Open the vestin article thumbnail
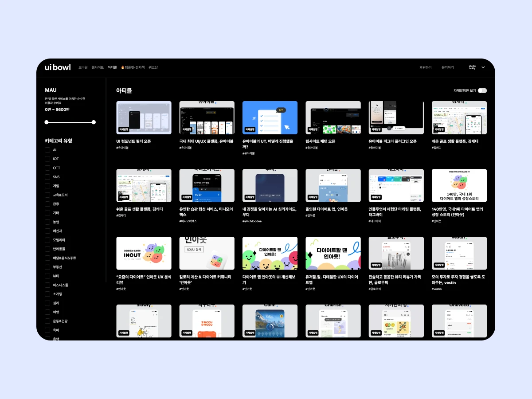The image size is (532, 399). pyautogui.click(x=459, y=253)
